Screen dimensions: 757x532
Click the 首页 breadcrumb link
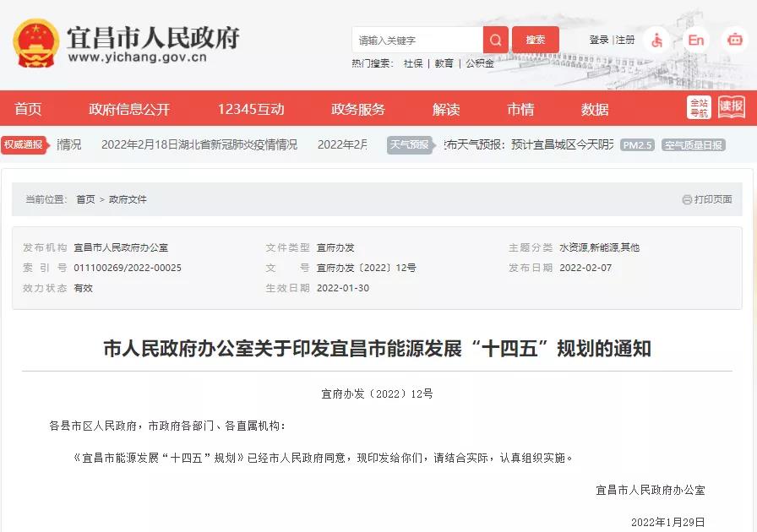coord(85,199)
